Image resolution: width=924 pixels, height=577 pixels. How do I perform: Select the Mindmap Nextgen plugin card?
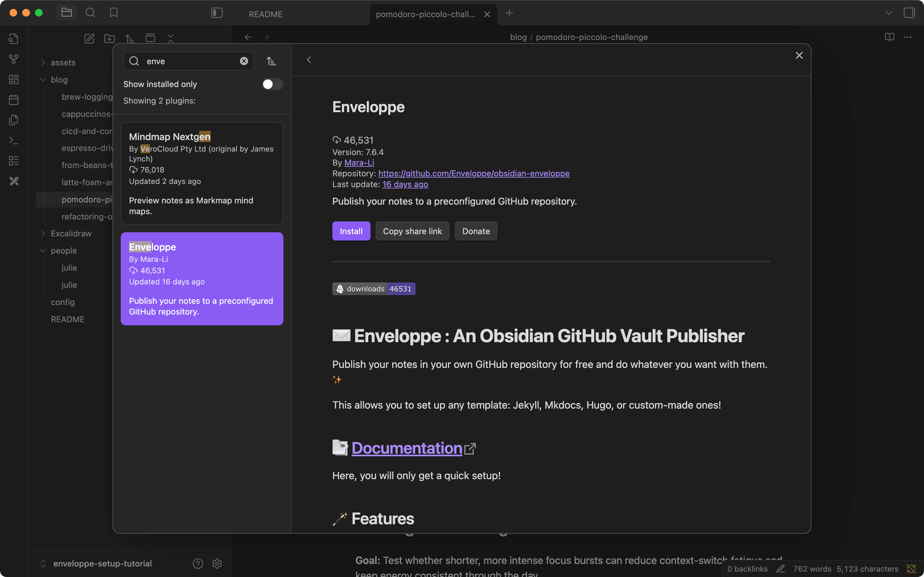click(202, 173)
